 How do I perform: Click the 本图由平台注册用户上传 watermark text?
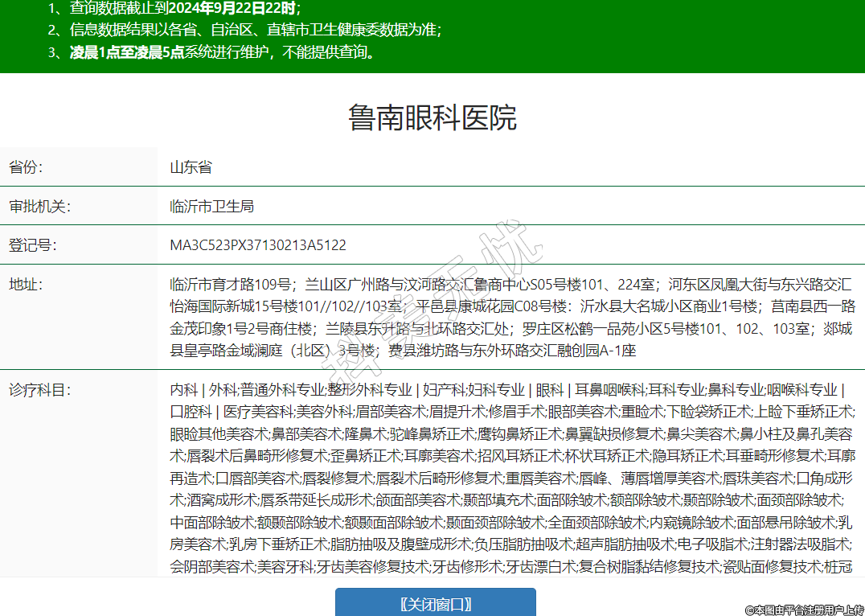pyautogui.click(x=804, y=610)
